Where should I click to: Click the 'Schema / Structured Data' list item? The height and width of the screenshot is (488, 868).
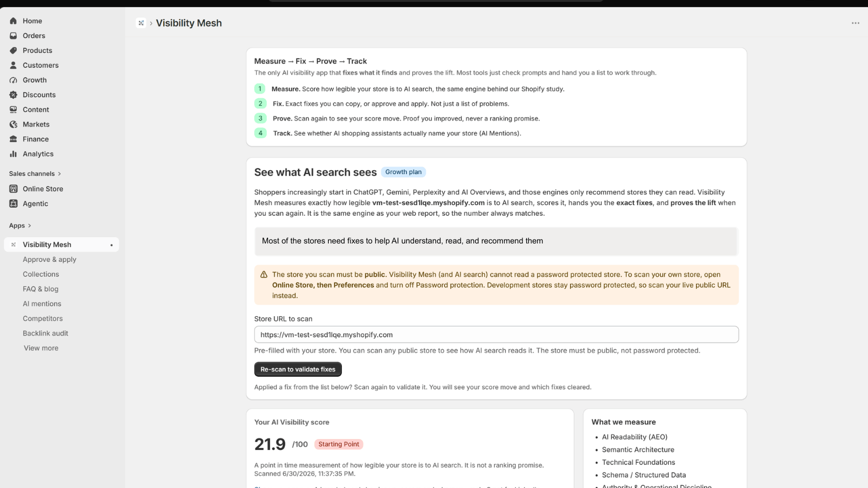[x=644, y=475]
